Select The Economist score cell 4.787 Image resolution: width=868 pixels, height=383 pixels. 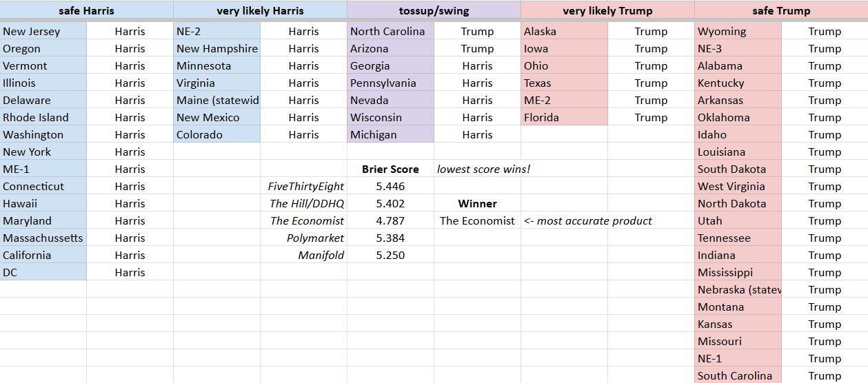391,220
